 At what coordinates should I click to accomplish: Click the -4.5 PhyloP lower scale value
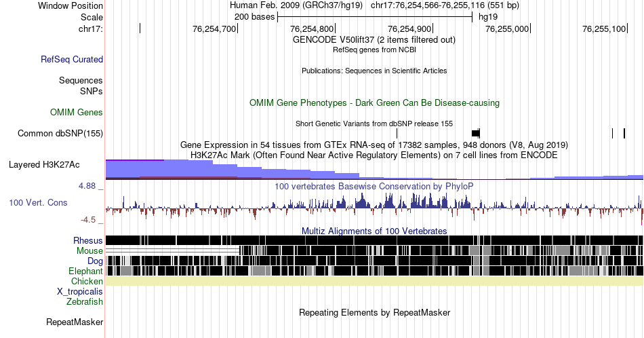(x=88, y=220)
